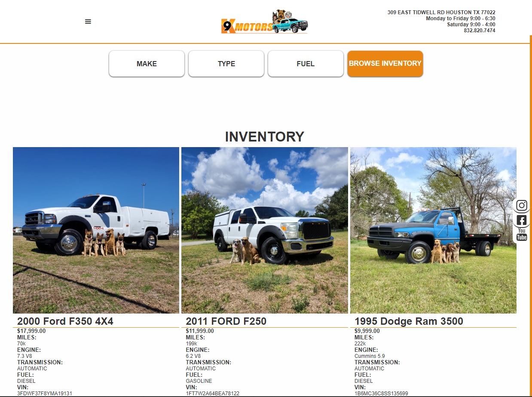Viewport: 532px width, 397px height.
Task: Click the 832.820.7474 phone number
Action: point(479,31)
